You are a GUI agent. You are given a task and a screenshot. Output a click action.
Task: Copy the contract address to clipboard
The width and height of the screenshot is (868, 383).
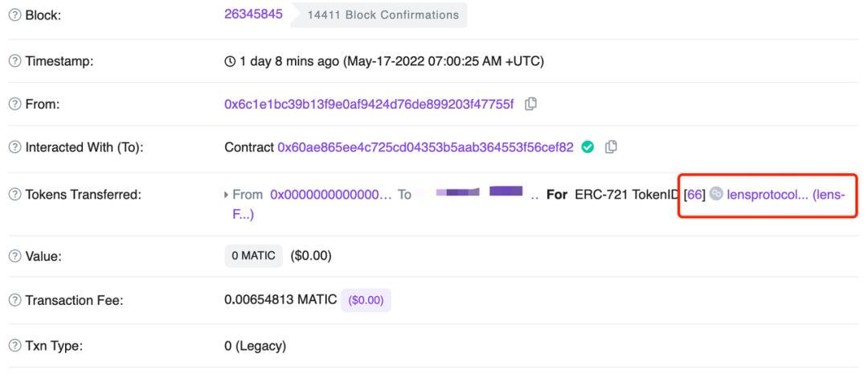[611, 147]
